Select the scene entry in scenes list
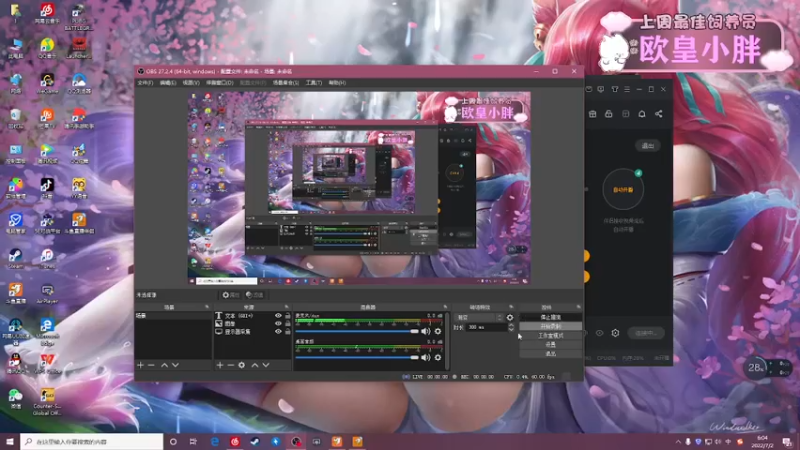This screenshot has height=450, width=800. click(x=173, y=316)
